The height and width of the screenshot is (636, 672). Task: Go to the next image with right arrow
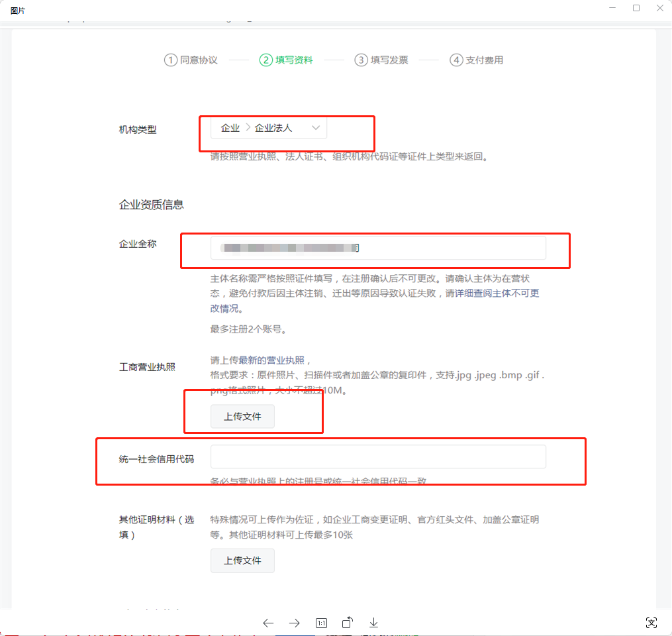click(x=295, y=623)
